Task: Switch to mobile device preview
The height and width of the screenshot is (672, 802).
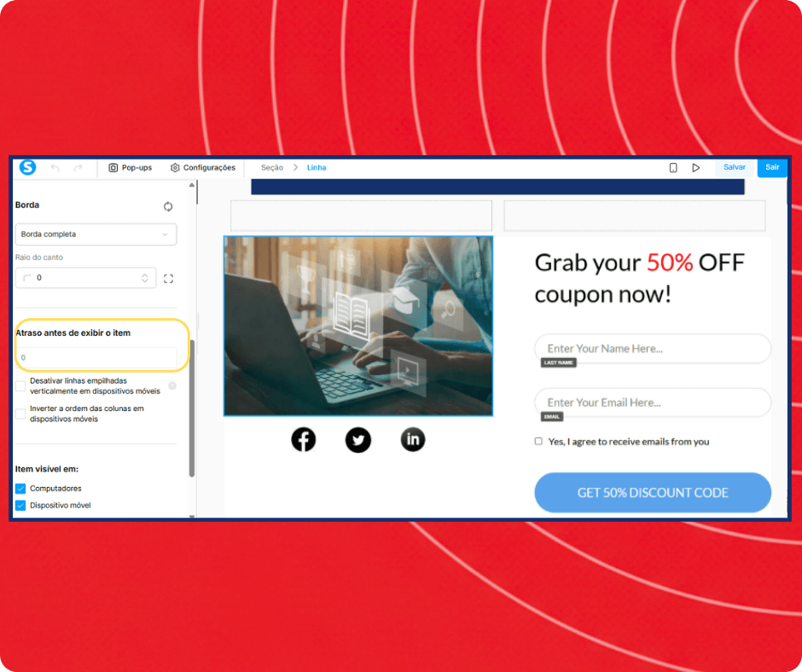Action: pyautogui.click(x=673, y=168)
